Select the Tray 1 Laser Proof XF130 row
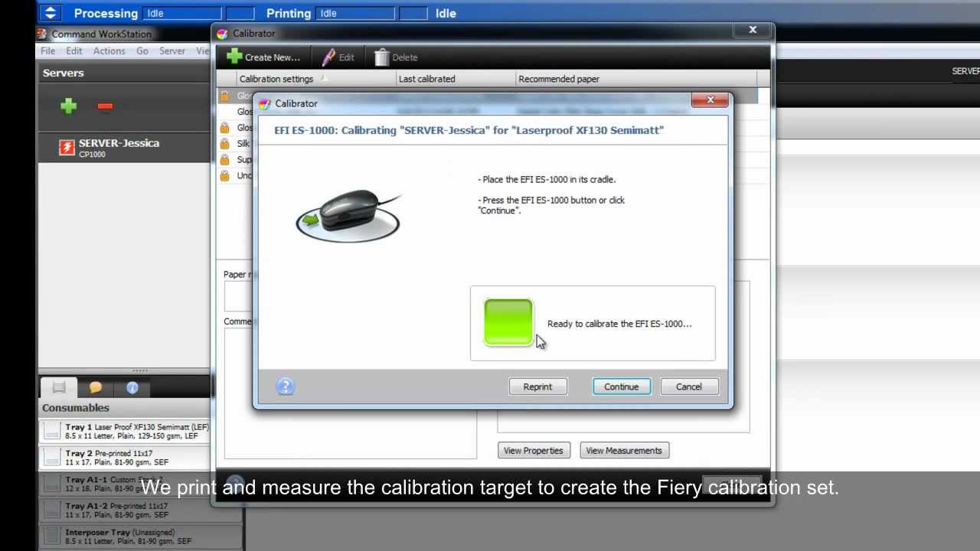980x551 pixels. (x=125, y=432)
